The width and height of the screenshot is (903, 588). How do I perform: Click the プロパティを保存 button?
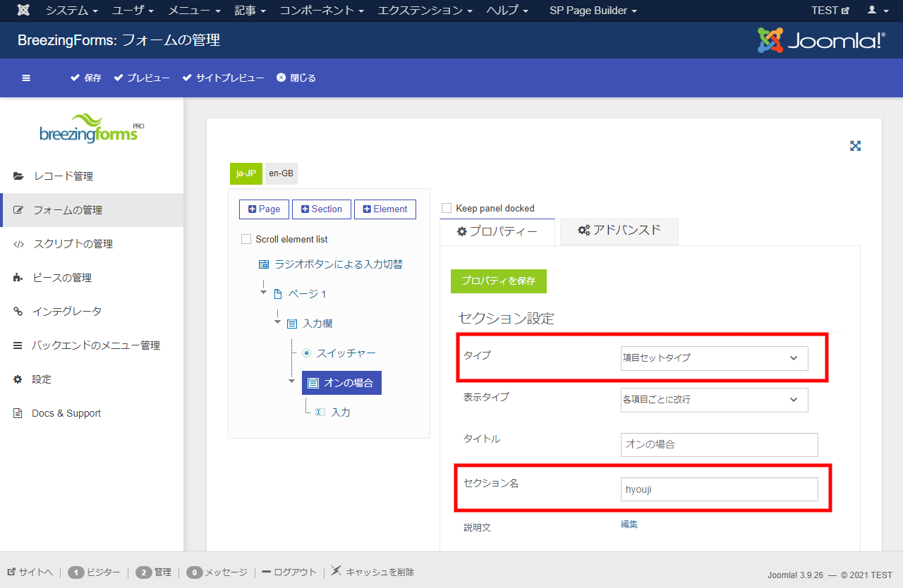tap(498, 281)
